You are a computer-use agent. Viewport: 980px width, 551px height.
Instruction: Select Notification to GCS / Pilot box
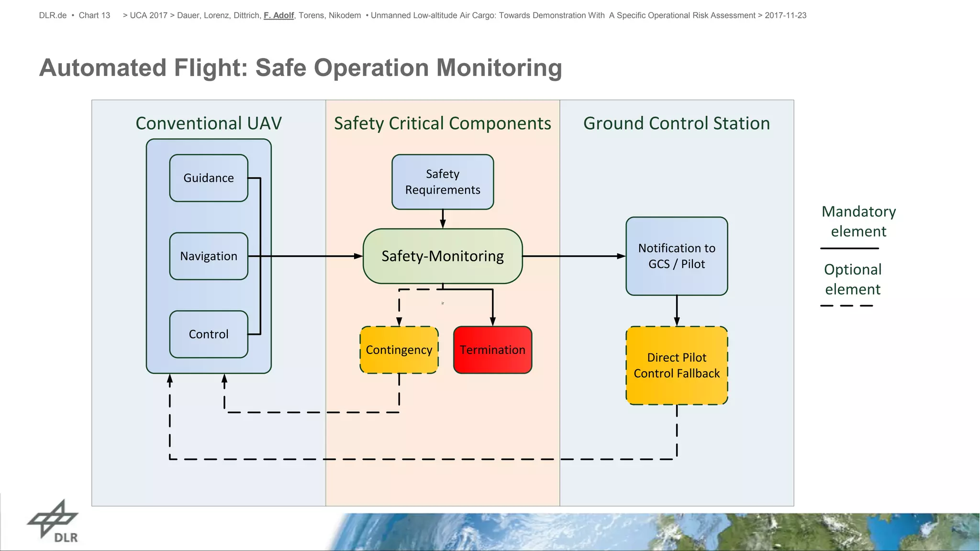tap(677, 256)
